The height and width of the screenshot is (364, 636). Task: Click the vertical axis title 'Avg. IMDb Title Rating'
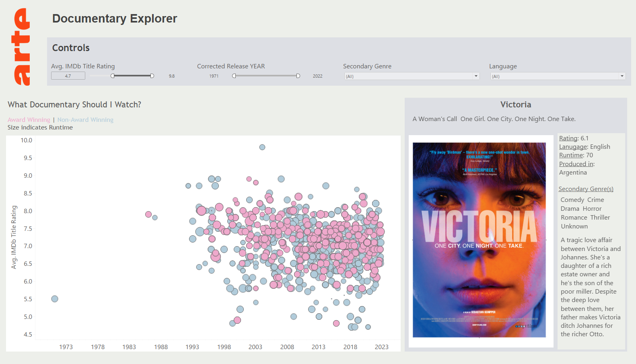pyautogui.click(x=14, y=237)
